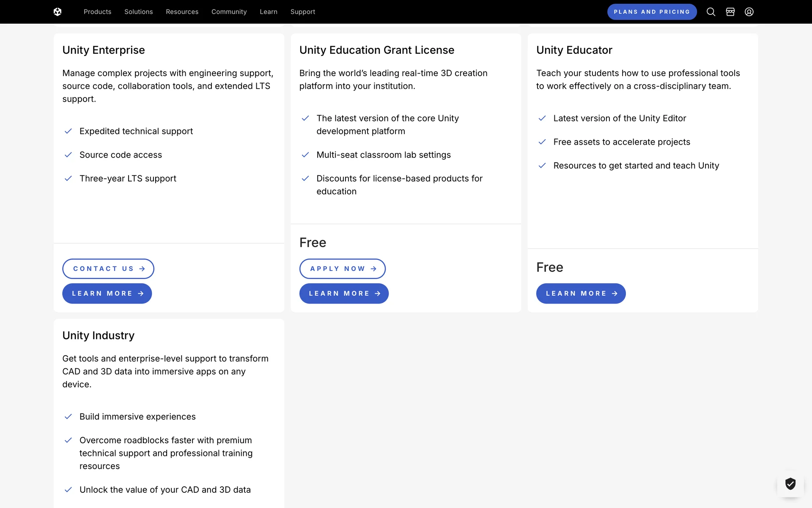Click the privacy shield badge icon
The height and width of the screenshot is (508, 812).
790,483
